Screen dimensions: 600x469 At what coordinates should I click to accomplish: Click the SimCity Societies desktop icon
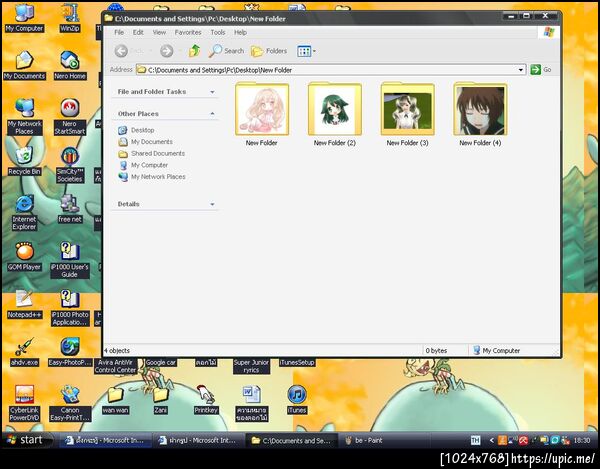pyautogui.click(x=70, y=165)
